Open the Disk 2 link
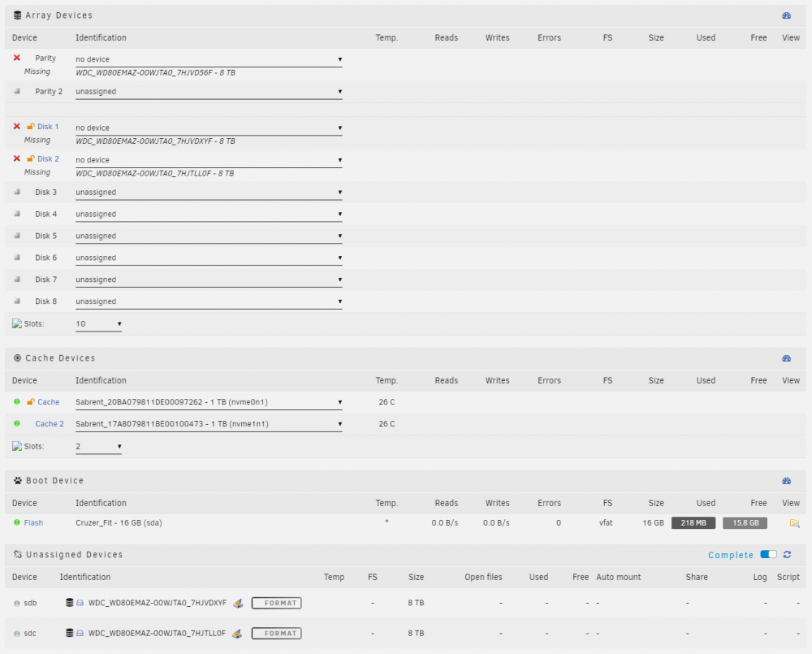 pos(48,158)
